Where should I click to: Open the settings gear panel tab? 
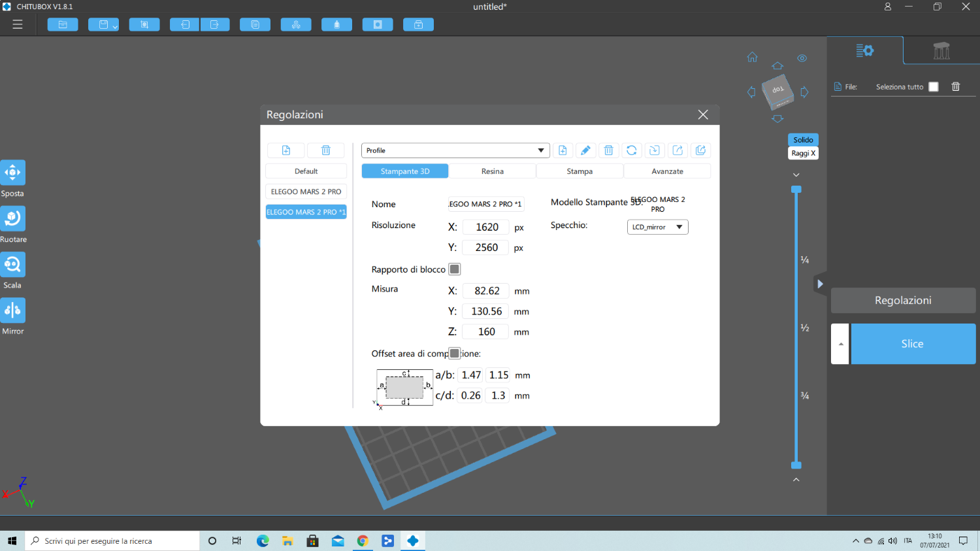coord(865,50)
